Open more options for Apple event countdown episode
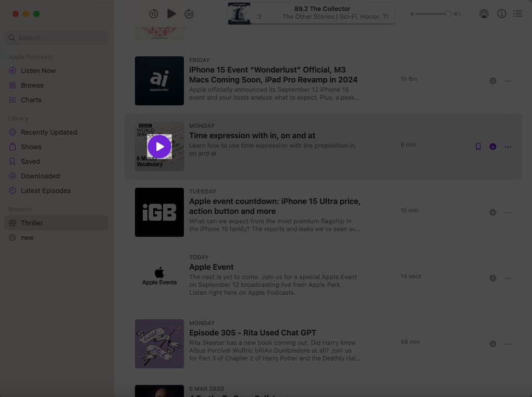 coord(508,213)
